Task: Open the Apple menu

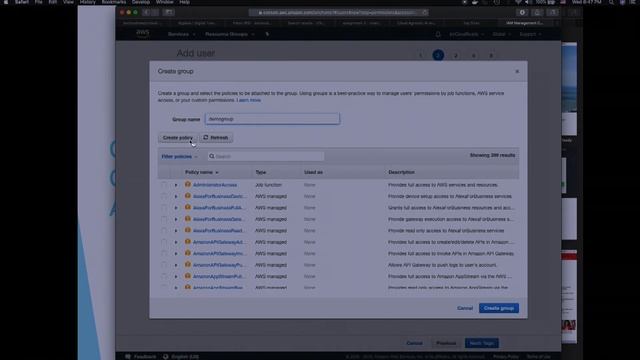Action: [x=6, y=2]
